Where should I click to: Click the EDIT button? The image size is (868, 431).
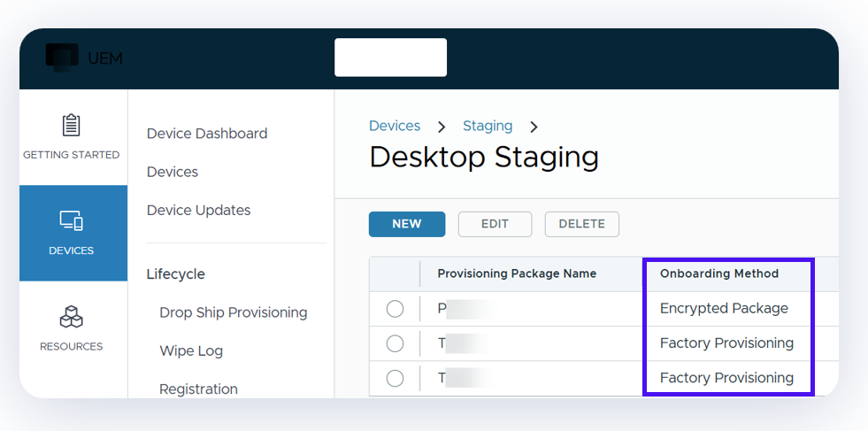pyautogui.click(x=495, y=224)
